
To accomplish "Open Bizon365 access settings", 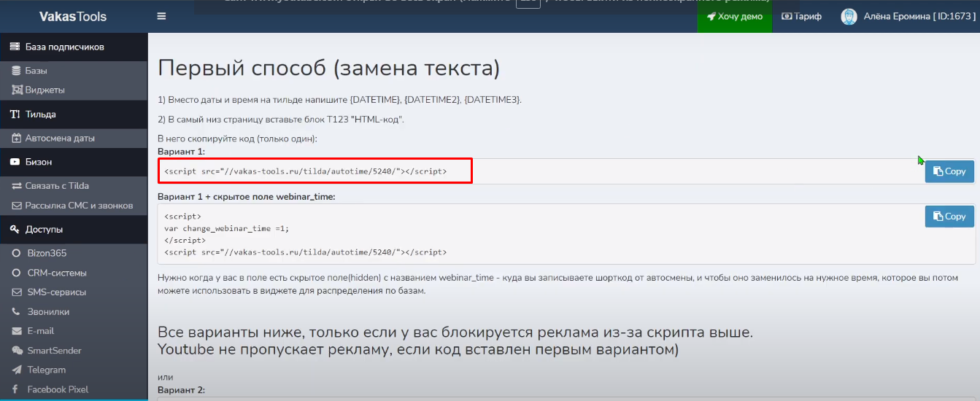I will click(47, 253).
